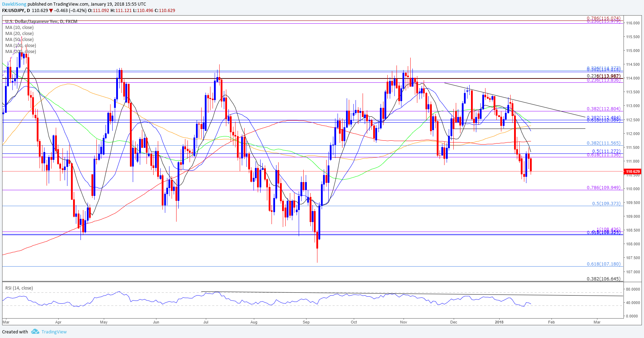The width and height of the screenshot is (644, 338).
Task: Click the 'MA (200, close)' indicator label
Action: click(x=20, y=51)
